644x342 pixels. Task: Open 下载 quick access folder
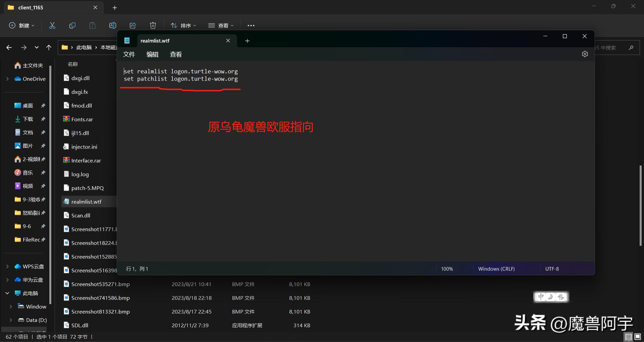click(24, 119)
